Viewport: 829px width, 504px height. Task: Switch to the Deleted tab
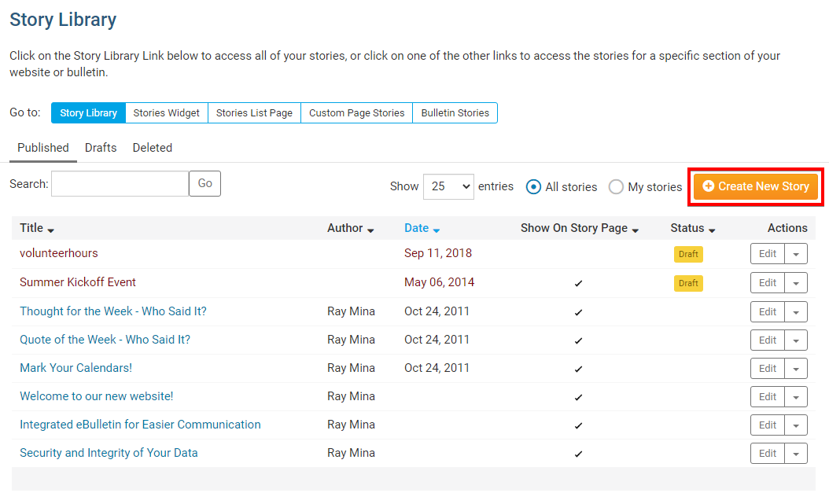[152, 148]
